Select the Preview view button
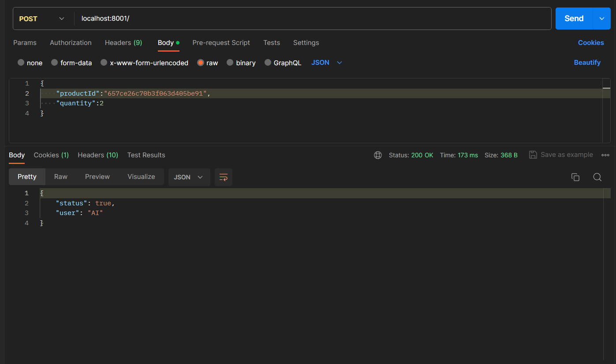The height and width of the screenshot is (364, 616). tap(97, 177)
